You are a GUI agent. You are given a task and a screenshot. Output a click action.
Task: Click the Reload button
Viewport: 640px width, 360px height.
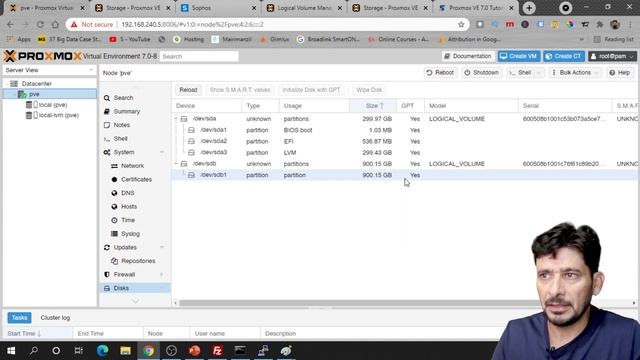[188, 90]
